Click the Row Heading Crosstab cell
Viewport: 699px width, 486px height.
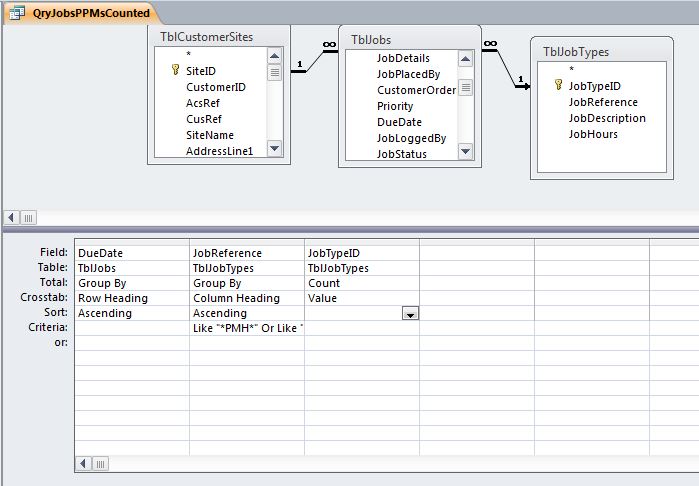click(132, 298)
